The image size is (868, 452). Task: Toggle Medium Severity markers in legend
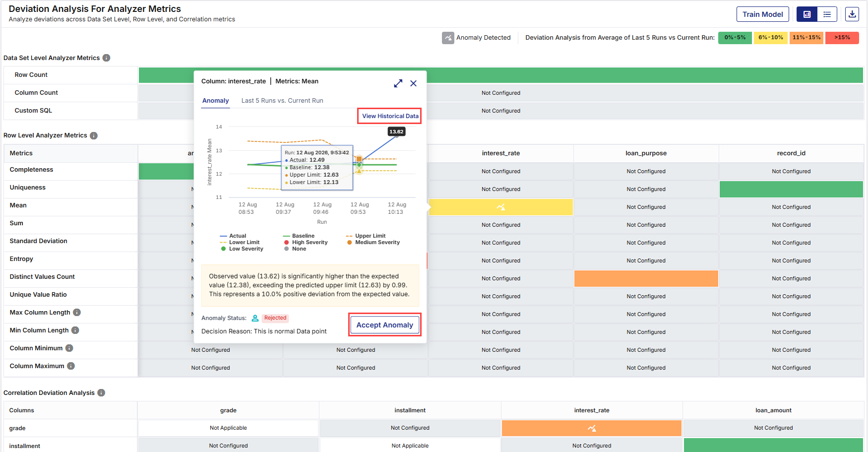point(373,243)
